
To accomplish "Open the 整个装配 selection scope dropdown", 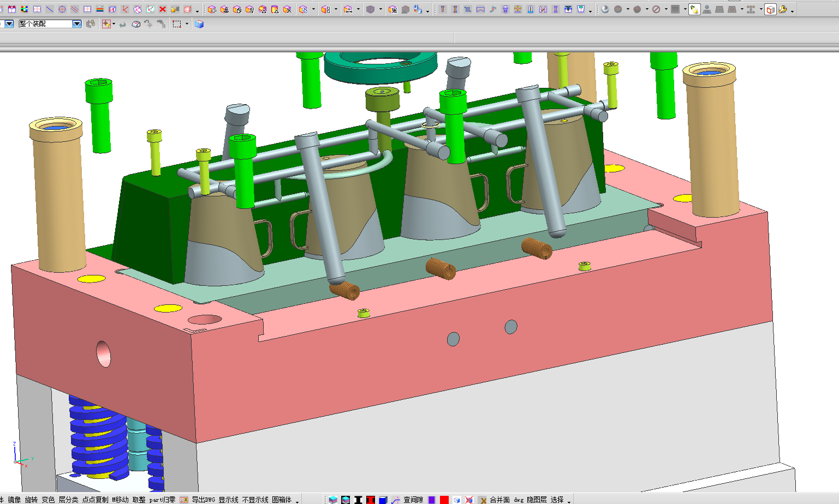I will tap(77, 24).
